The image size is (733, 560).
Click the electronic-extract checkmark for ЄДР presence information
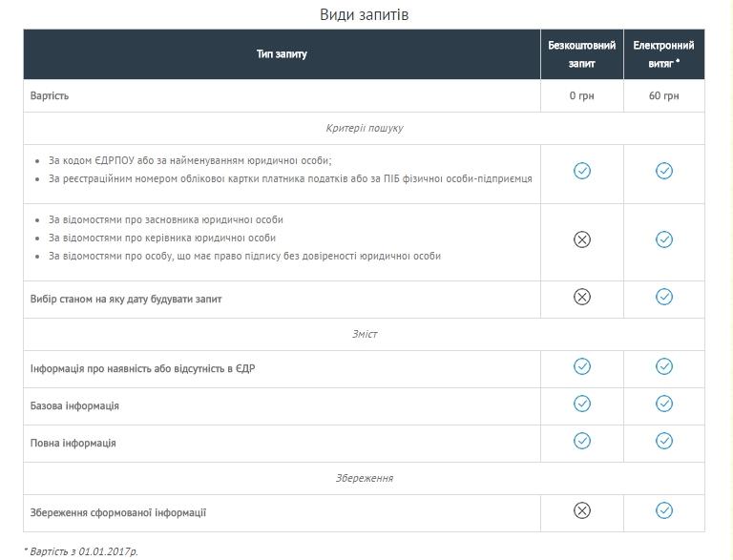[x=664, y=366]
